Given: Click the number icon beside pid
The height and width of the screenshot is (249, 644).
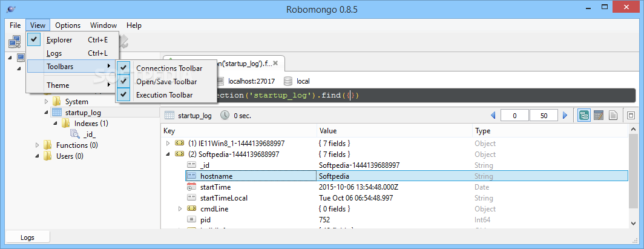Looking at the screenshot, I should pyautogui.click(x=191, y=220).
